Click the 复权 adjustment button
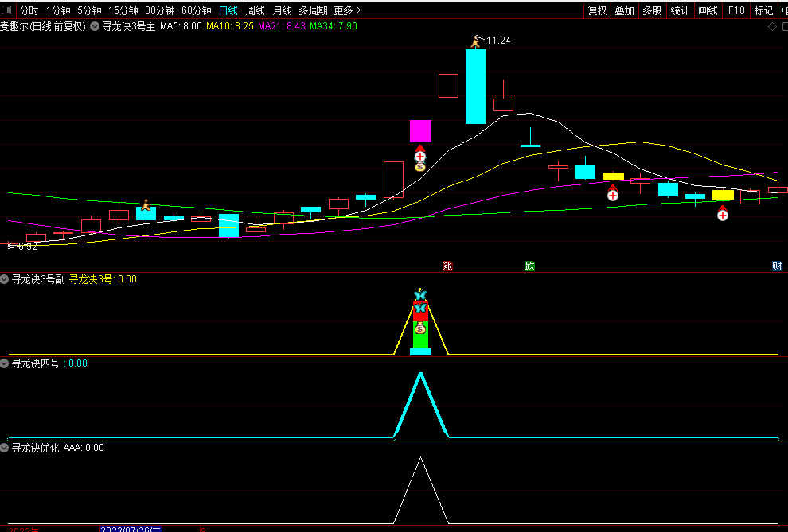 [x=597, y=10]
